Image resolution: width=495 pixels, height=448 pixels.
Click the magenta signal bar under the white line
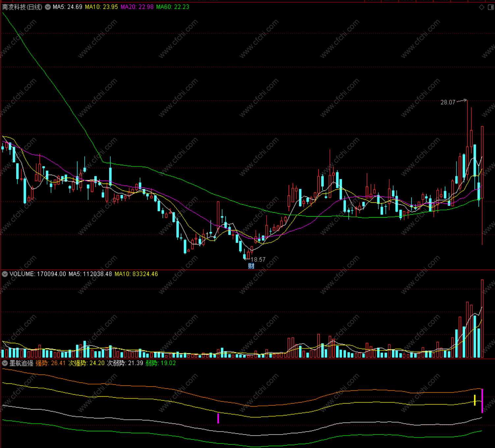[x=218, y=418]
